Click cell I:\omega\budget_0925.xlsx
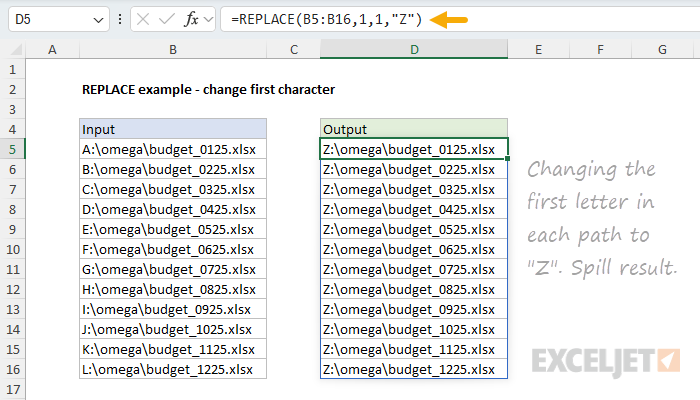Screen dimensions: 700x400 tap(173, 309)
